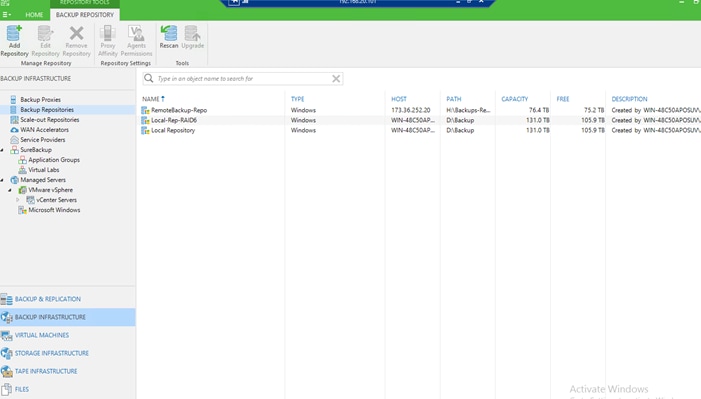The height and width of the screenshot is (399, 701).
Task: Sort by the Name column header
Action: click(x=153, y=99)
